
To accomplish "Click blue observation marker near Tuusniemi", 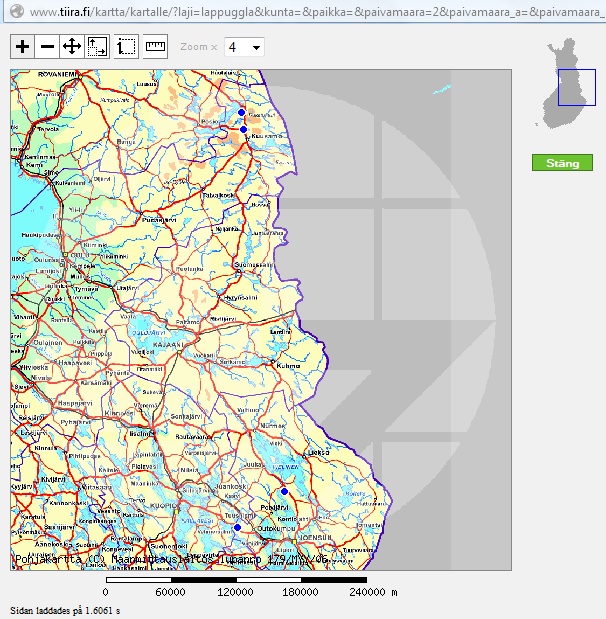I will [x=237, y=527].
